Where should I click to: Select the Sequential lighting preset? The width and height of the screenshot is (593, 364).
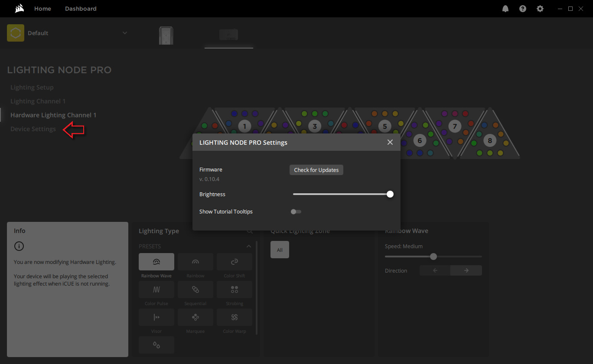195,289
